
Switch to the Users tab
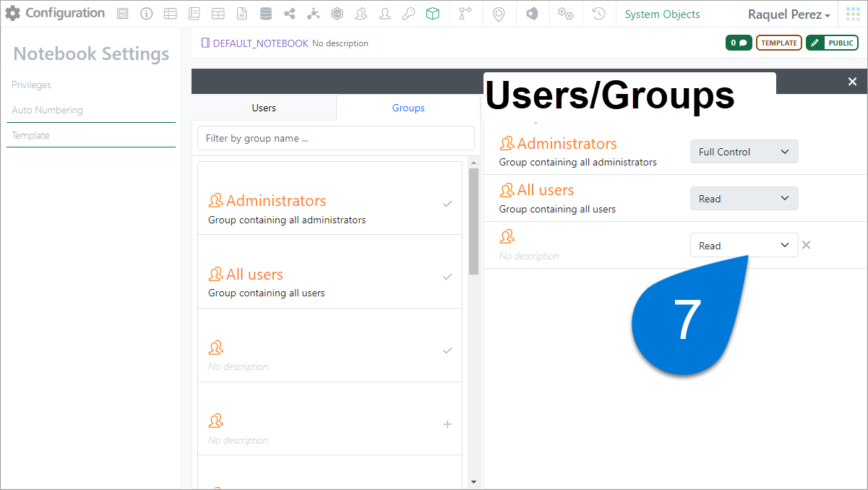point(264,108)
